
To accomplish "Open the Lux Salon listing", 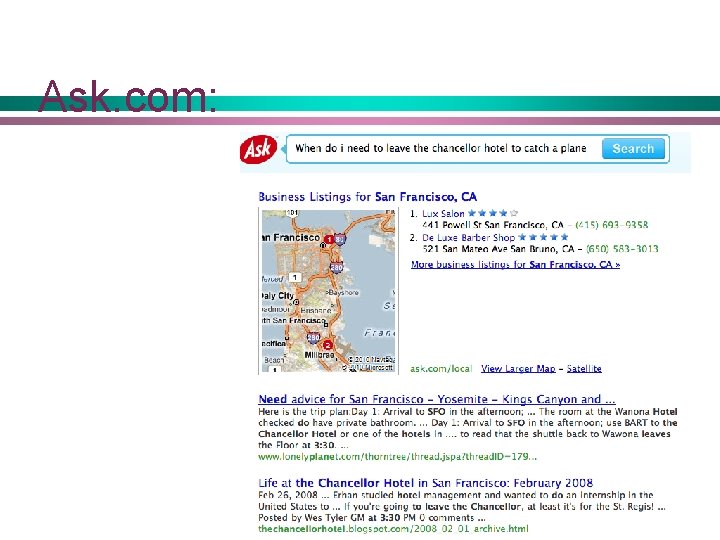I will point(443,214).
